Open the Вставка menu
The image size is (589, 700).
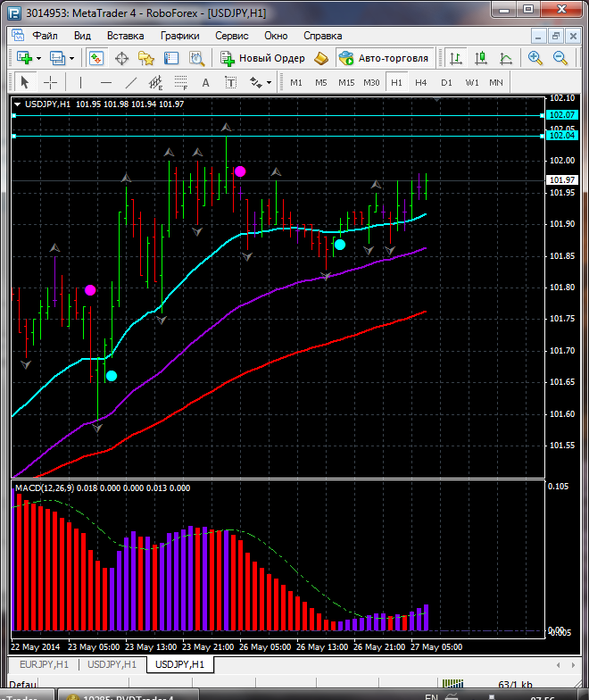(125, 36)
